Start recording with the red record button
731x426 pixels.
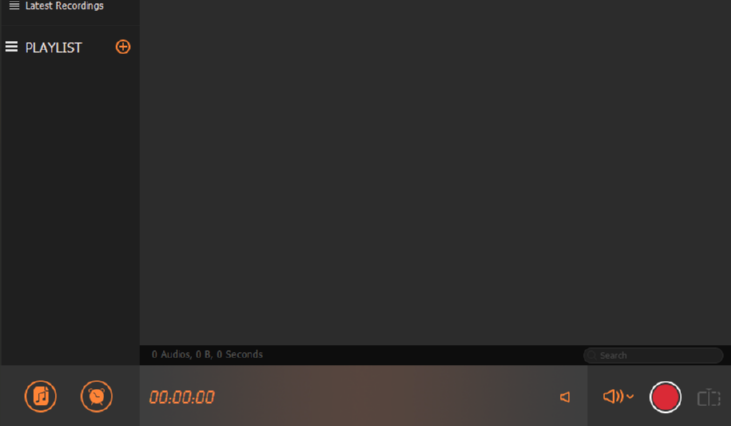(665, 397)
